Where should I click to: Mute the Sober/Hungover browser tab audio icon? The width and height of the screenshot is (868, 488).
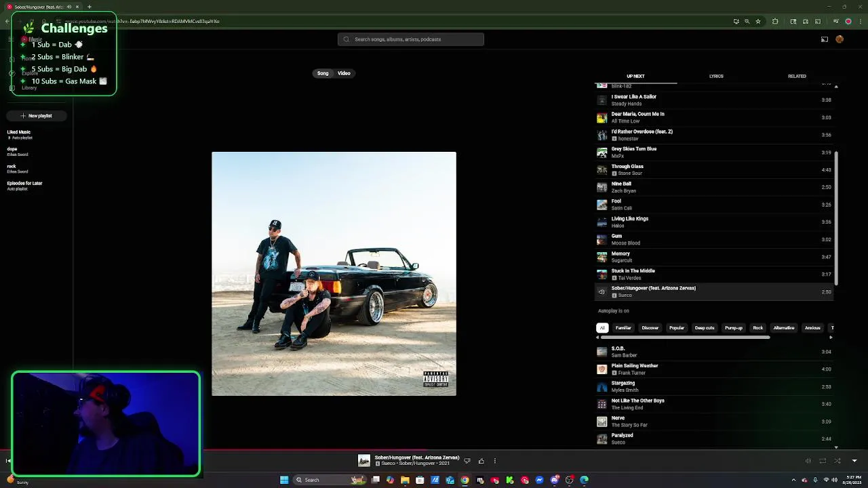pyautogui.click(x=68, y=7)
